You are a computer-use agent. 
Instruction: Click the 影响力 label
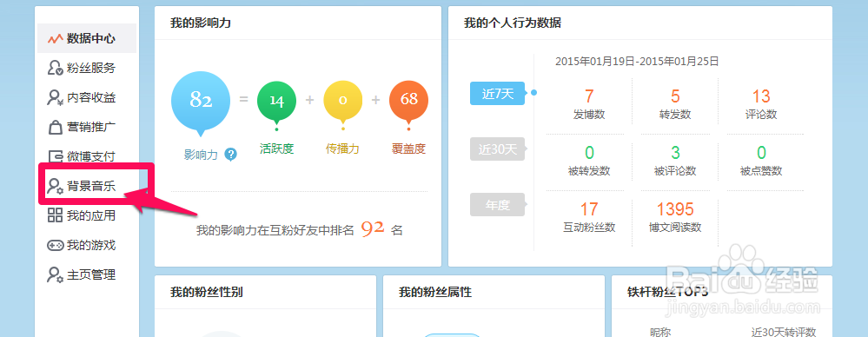201,155
